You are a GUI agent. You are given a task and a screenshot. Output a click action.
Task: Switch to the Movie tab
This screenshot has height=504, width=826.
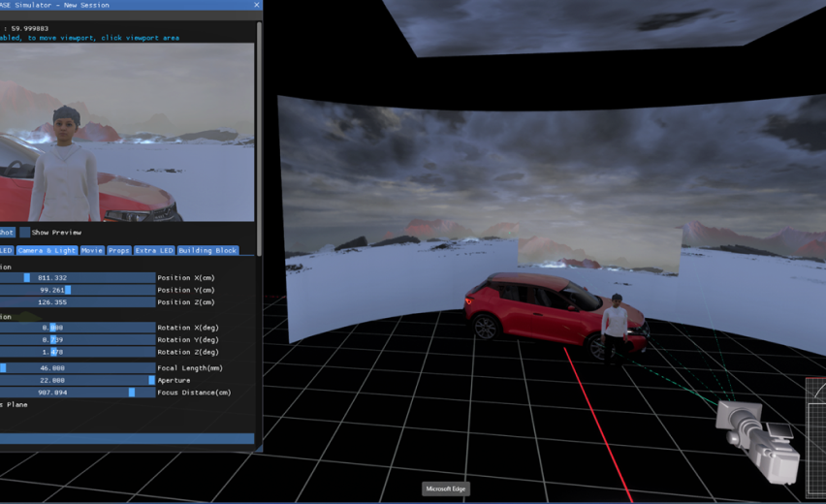(92, 250)
